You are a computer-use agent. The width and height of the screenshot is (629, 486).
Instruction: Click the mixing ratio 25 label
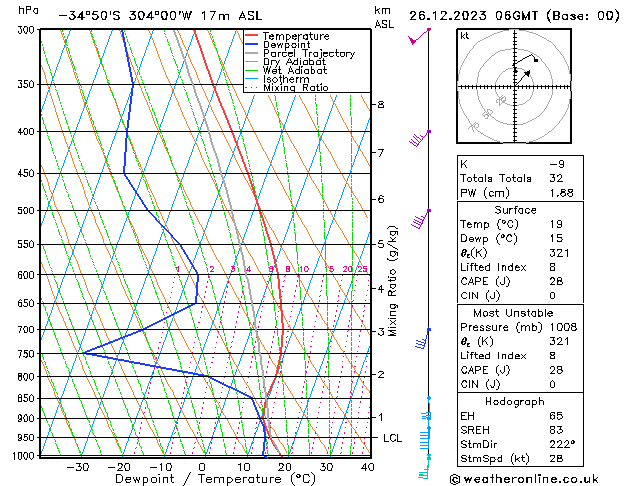[363, 269]
